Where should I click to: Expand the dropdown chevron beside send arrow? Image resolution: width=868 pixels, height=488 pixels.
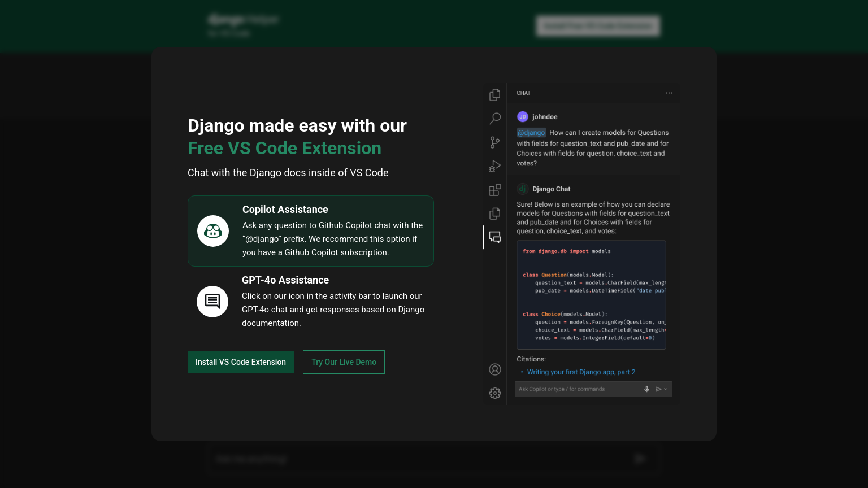click(x=666, y=389)
